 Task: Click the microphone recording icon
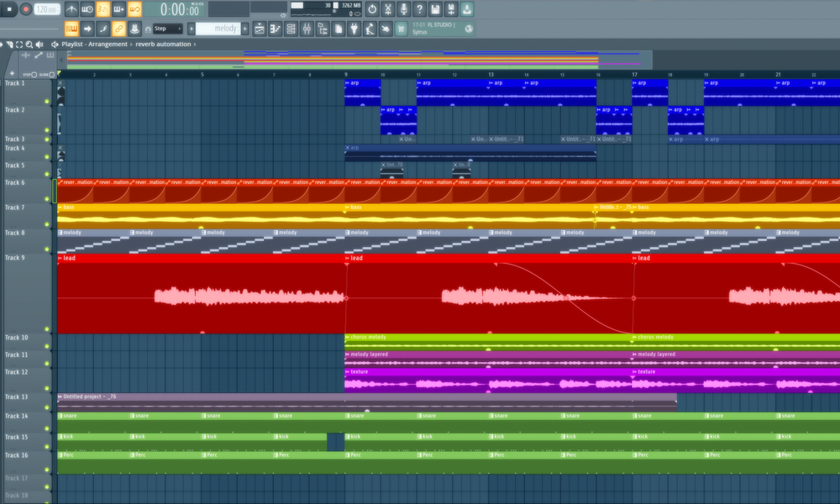(x=404, y=9)
